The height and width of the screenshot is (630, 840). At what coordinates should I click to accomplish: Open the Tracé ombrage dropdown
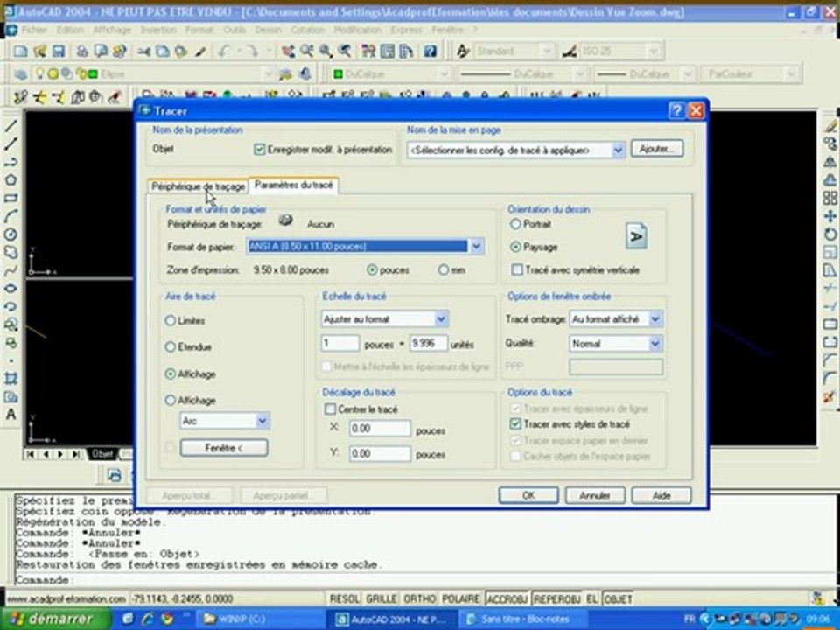(x=654, y=319)
